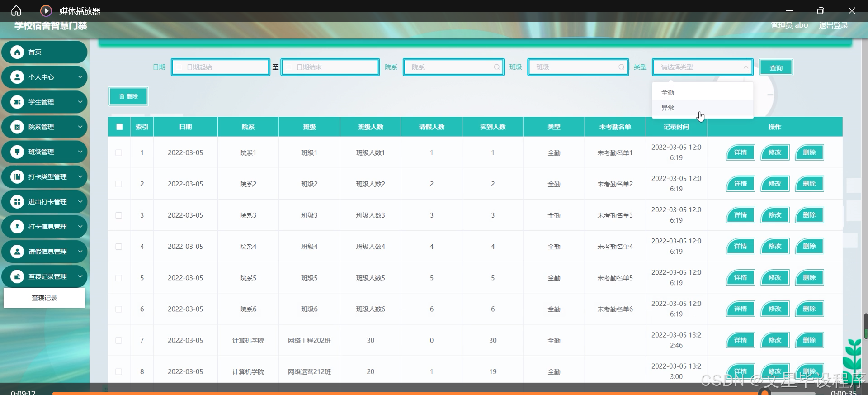Focus the 院系 search input

[x=453, y=67]
